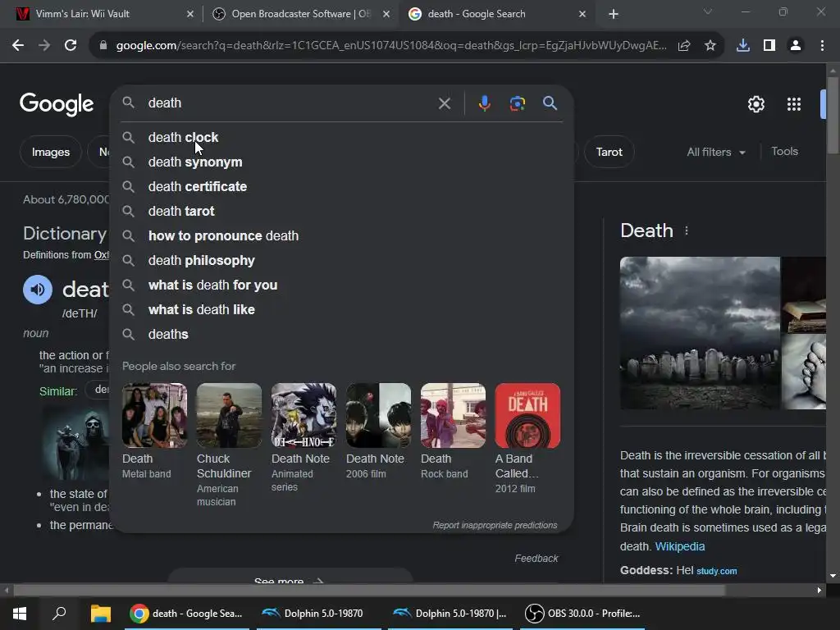This screenshot has width=840, height=630.
Task: Open Death Note animated series thumbnail
Action: [x=304, y=415]
